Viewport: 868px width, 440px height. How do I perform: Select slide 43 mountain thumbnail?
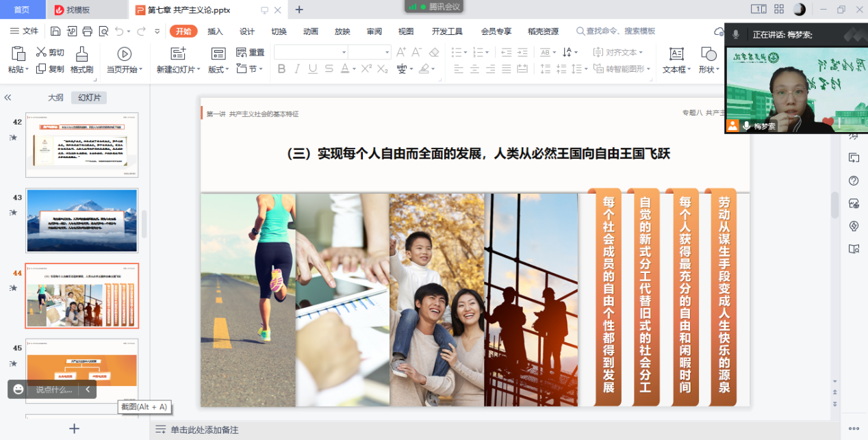pos(81,220)
